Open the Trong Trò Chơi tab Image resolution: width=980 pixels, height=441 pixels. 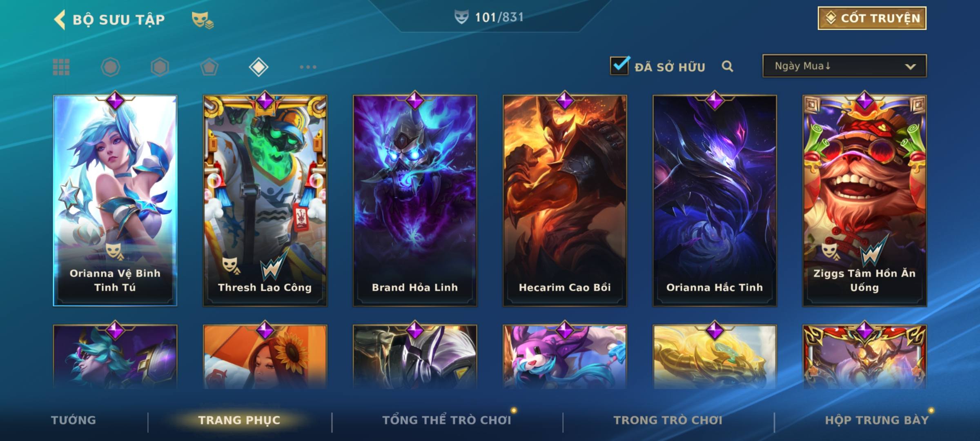point(668,420)
